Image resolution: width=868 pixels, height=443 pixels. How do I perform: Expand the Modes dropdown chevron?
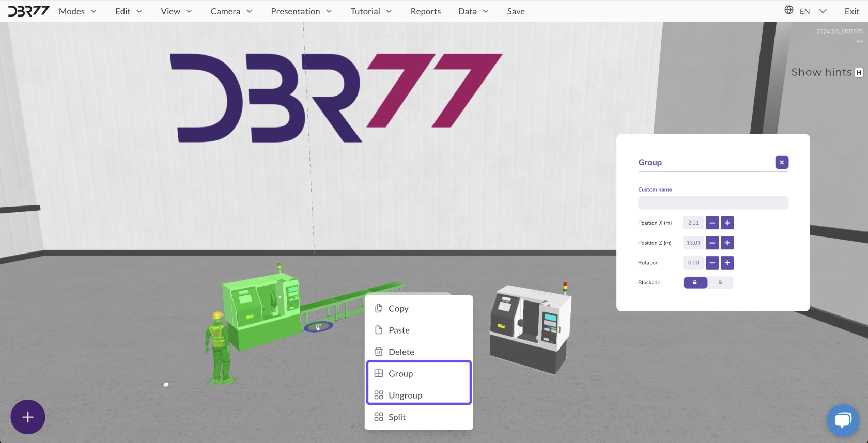(94, 11)
